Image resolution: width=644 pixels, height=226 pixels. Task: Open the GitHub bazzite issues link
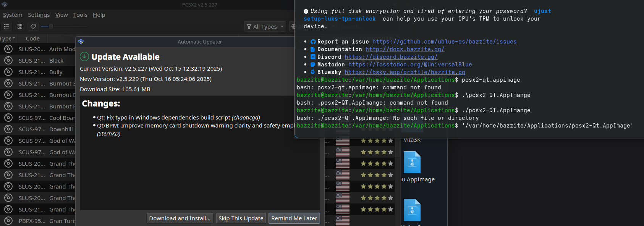[444, 42]
